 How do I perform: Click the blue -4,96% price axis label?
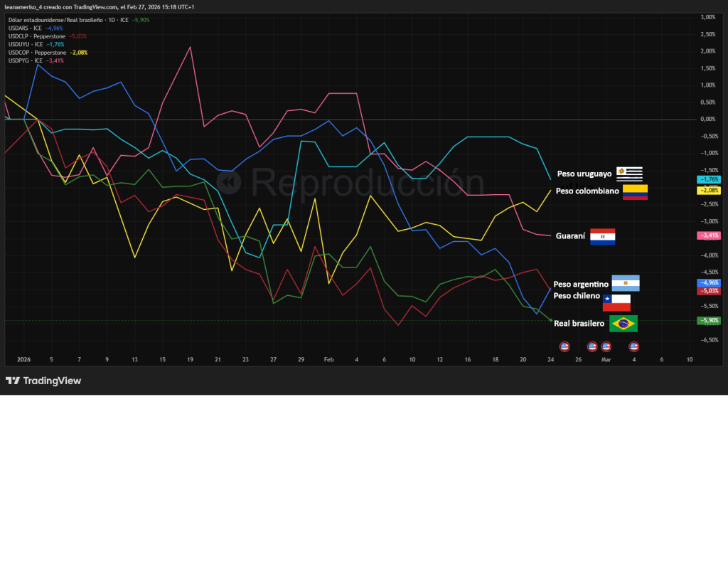coord(709,282)
